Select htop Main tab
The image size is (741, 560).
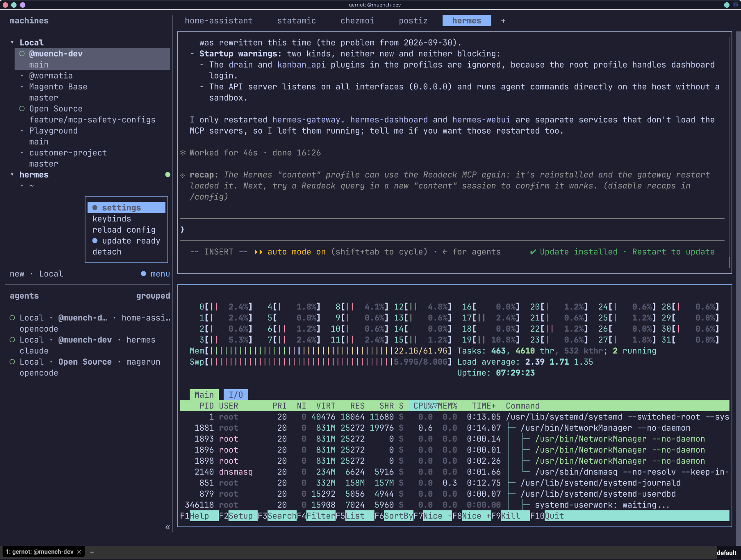(204, 395)
